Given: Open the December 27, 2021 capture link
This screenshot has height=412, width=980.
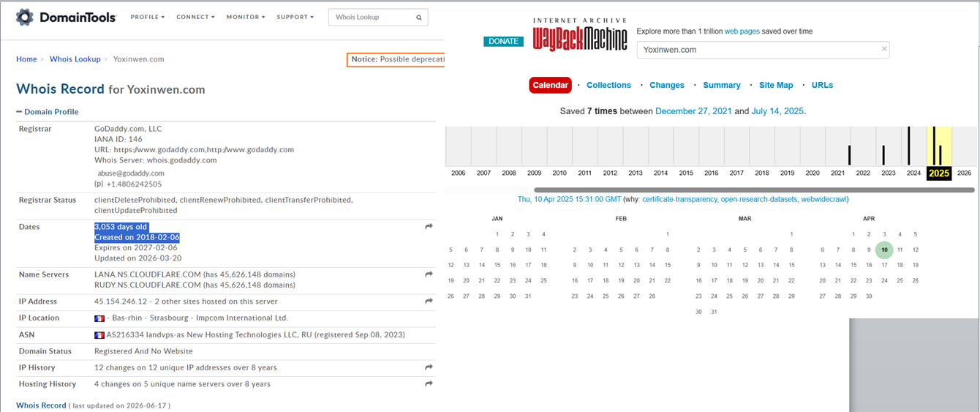Looking at the screenshot, I should click(693, 111).
